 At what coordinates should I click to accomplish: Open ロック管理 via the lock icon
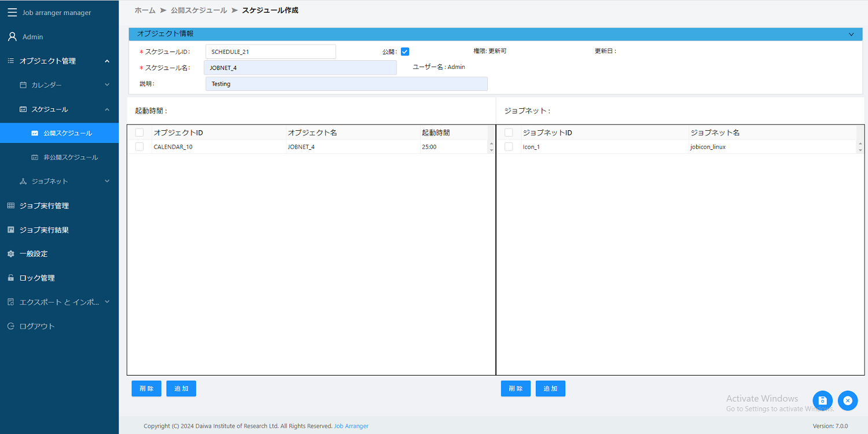(x=10, y=277)
